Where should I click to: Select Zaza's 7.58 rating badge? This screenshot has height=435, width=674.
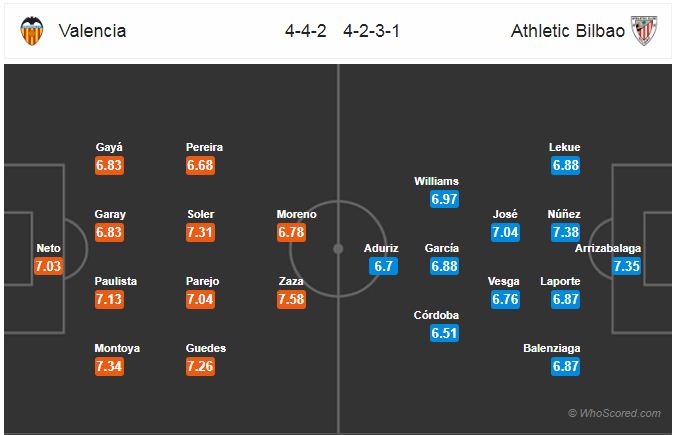tap(291, 299)
